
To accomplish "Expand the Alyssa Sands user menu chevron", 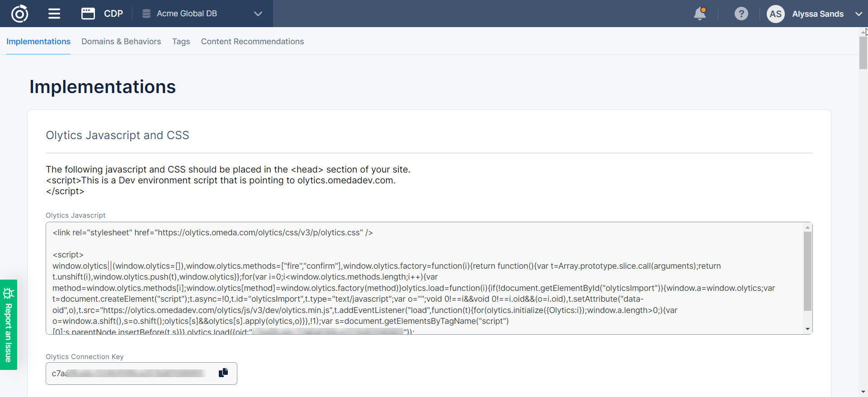I will [x=859, y=14].
